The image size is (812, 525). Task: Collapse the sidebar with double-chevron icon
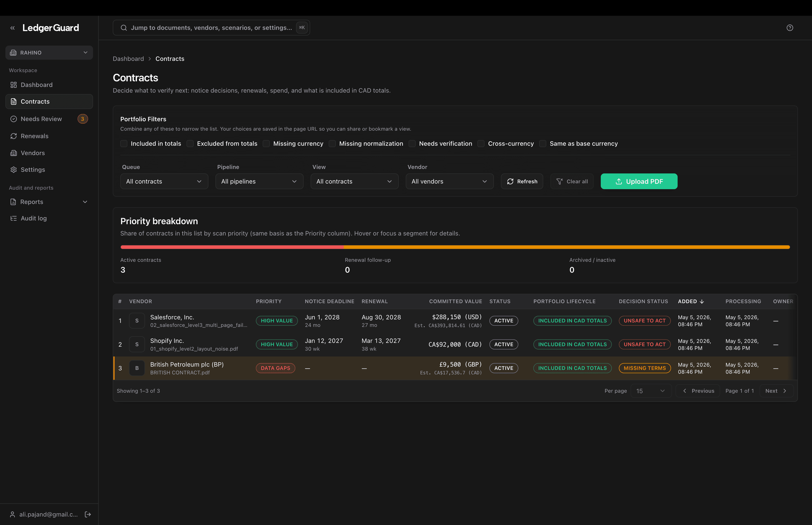pos(13,28)
